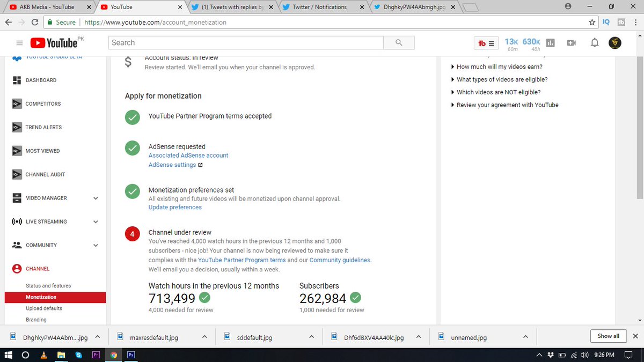Click the TubeBuddy extension icon in Chrome toolbar
Screen dimensions: 644x362
click(621, 22)
